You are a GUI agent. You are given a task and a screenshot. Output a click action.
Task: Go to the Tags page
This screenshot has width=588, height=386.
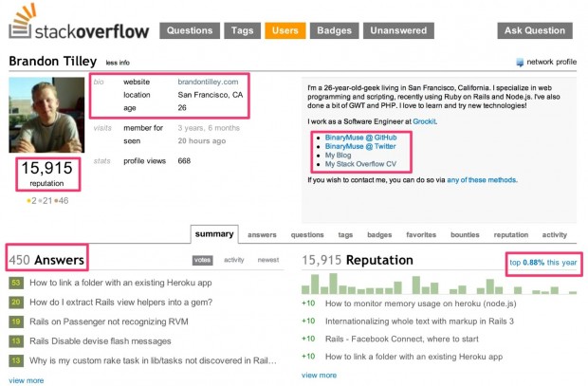pos(242,30)
